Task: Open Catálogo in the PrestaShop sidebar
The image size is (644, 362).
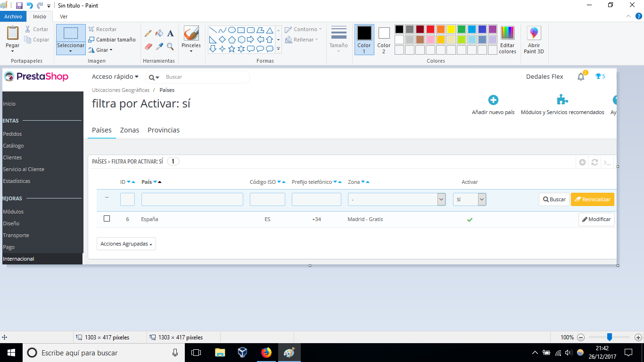Action: [x=13, y=146]
